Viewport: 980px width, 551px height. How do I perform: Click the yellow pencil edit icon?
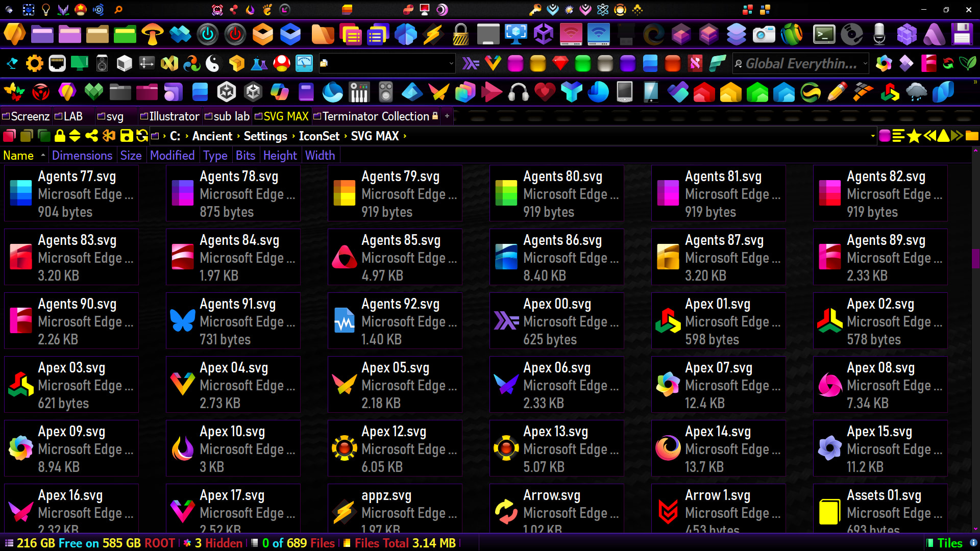pos(837,92)
